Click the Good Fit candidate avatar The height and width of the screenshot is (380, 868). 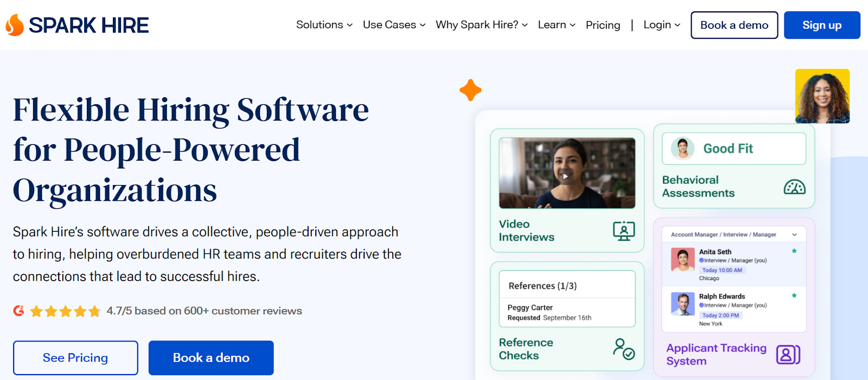click(682, 148)
